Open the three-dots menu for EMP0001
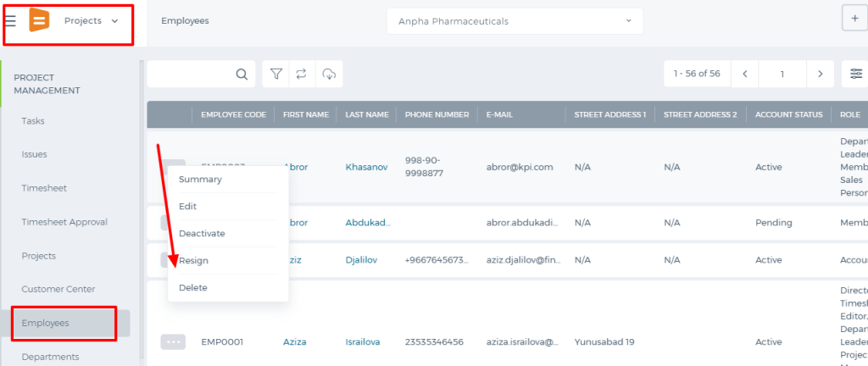The image size is (868, 366). coord(173,341)
